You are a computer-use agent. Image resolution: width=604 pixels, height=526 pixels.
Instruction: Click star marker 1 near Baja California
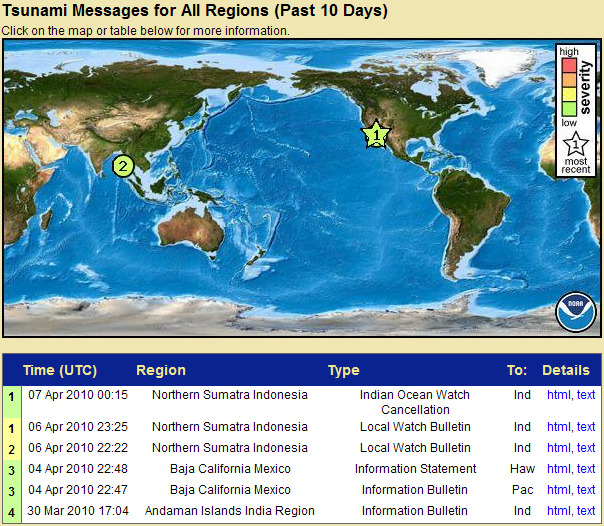tap(376, 134)
